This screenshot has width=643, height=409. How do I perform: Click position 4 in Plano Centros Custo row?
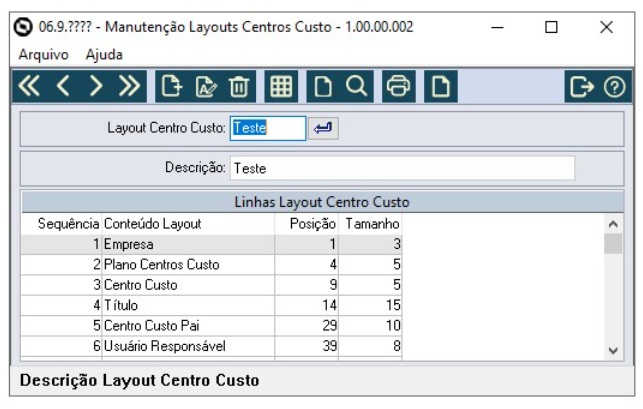pyautogui.click(x=306, y=265)
